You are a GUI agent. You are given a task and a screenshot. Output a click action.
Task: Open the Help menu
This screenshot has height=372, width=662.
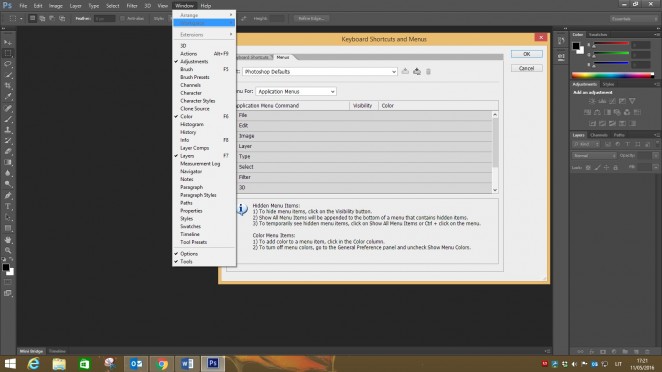coord(206,6)
